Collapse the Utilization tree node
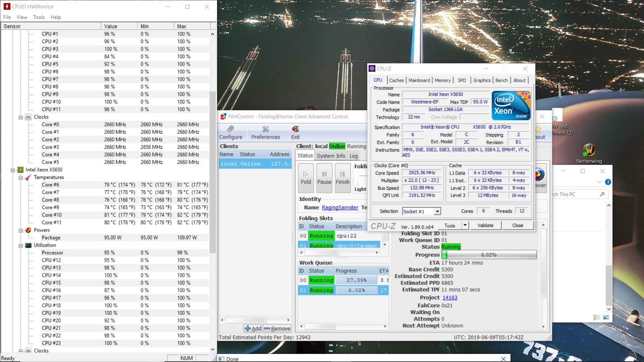The image size is (644, 362). point(21,245)
